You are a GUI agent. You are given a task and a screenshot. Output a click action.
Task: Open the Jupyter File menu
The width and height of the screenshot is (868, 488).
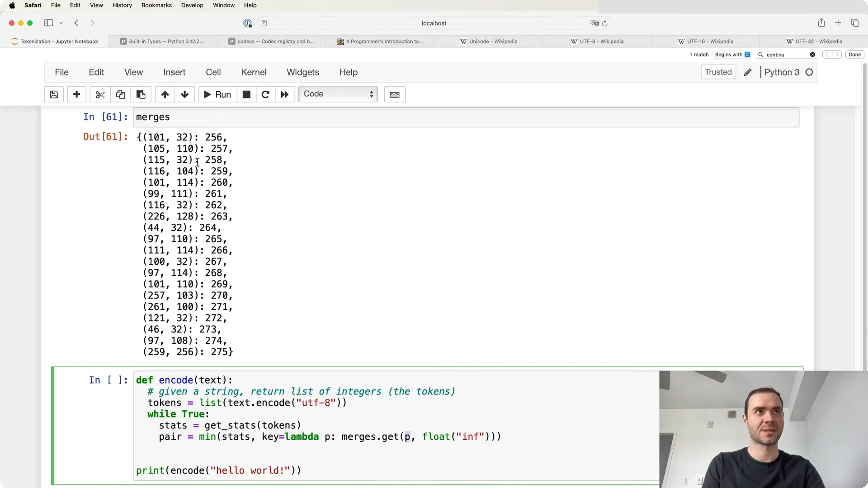point(62,72)
